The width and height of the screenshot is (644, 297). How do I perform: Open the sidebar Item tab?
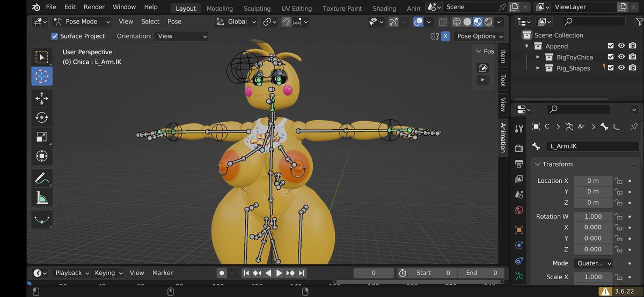point(503,56)
